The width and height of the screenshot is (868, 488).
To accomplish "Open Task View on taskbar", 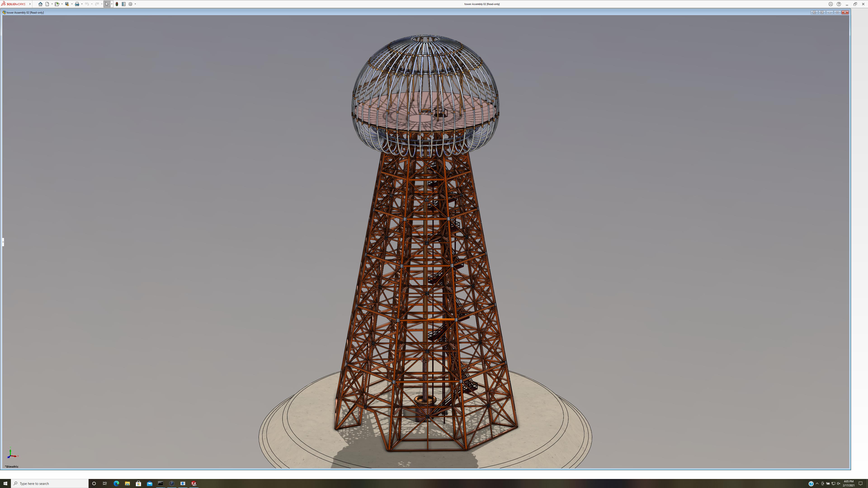I will click(x=105, y=483).
